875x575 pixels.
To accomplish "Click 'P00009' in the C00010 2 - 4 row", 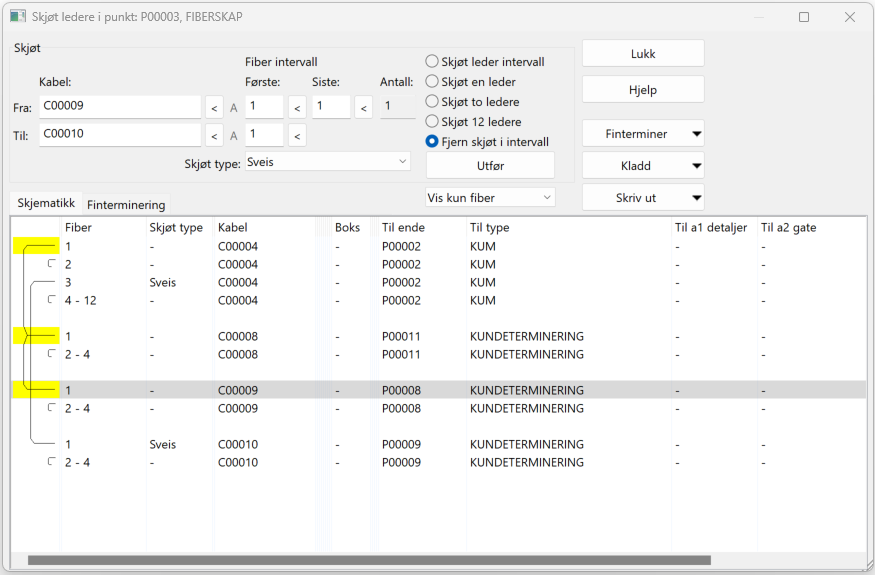I will click(401, 462).
